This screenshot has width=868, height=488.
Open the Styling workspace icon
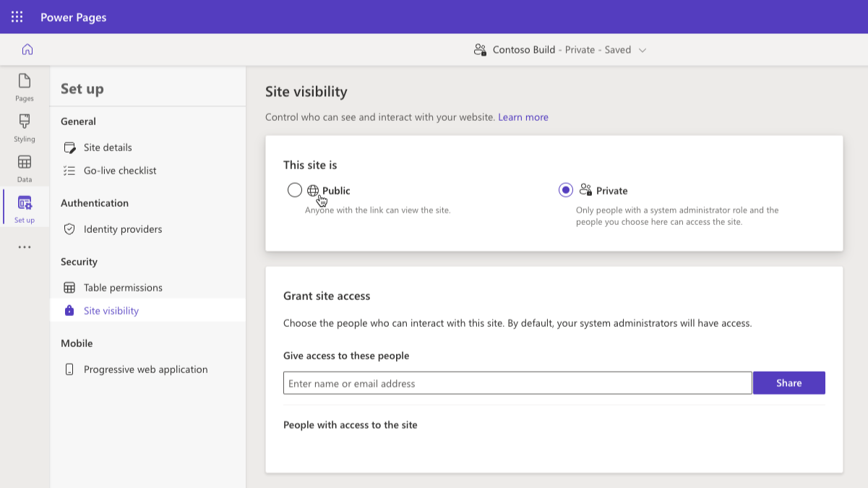[x=25, y=127]
